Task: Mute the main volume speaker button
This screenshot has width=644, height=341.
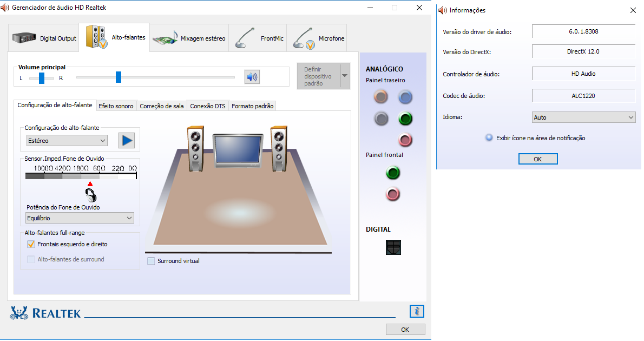Action: click(x=252, y=77)
